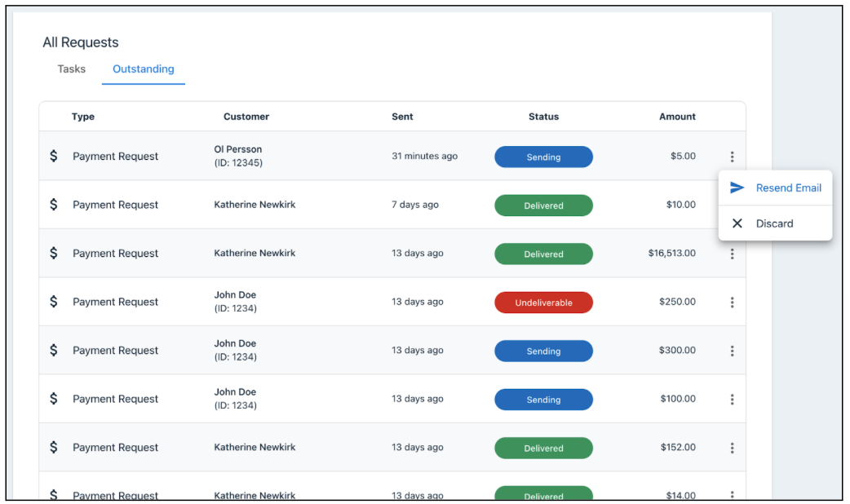Click the Amount column header

[677, 117]
